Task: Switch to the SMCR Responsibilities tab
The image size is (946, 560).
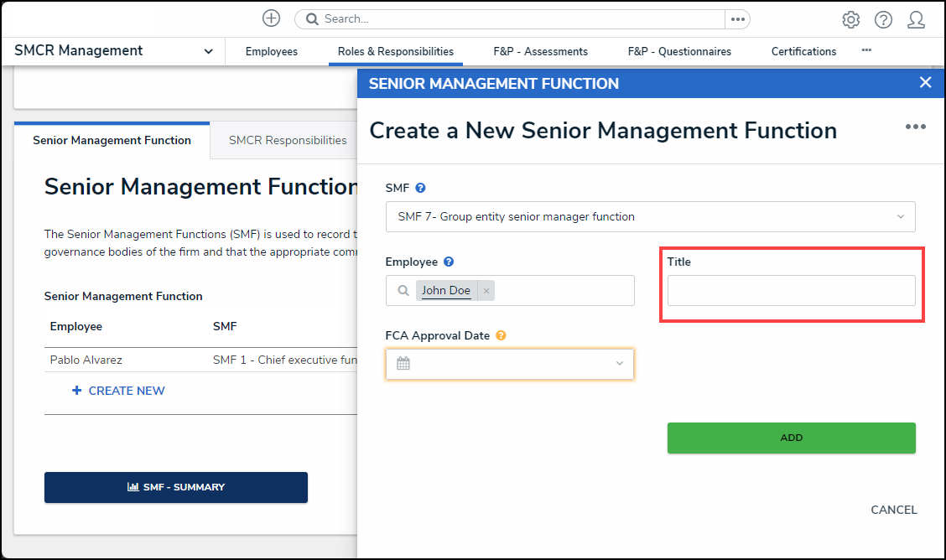Action: [x=288, y=140]
